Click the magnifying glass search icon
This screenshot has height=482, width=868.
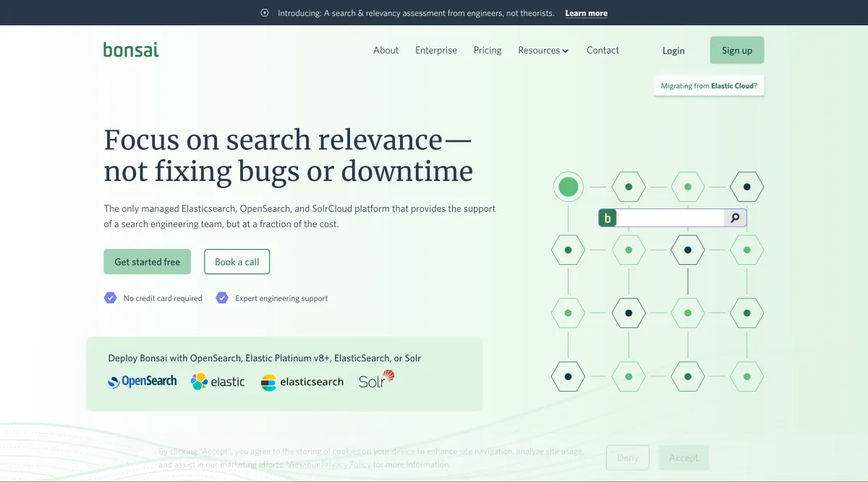point(735,218)
